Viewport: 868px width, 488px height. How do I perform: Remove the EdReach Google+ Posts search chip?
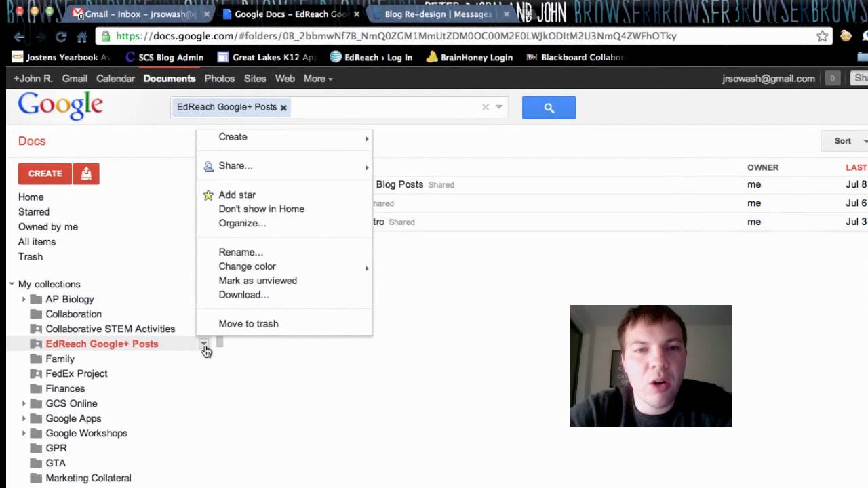click(283, 107)
